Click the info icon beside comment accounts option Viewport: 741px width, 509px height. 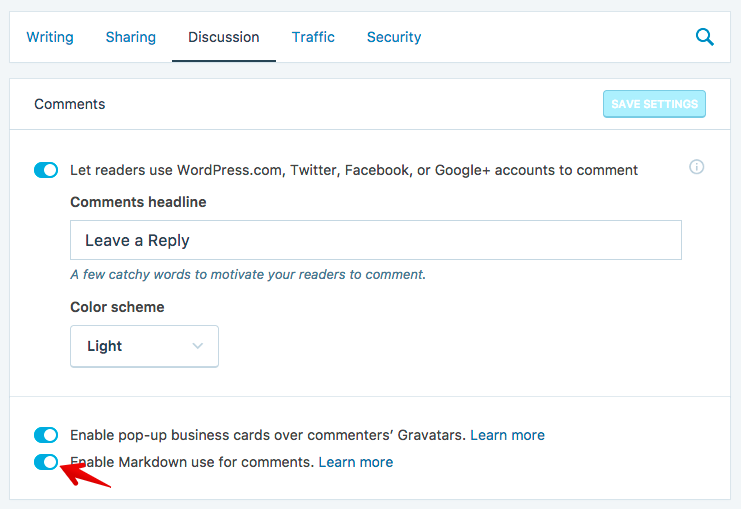pos(696,167)
